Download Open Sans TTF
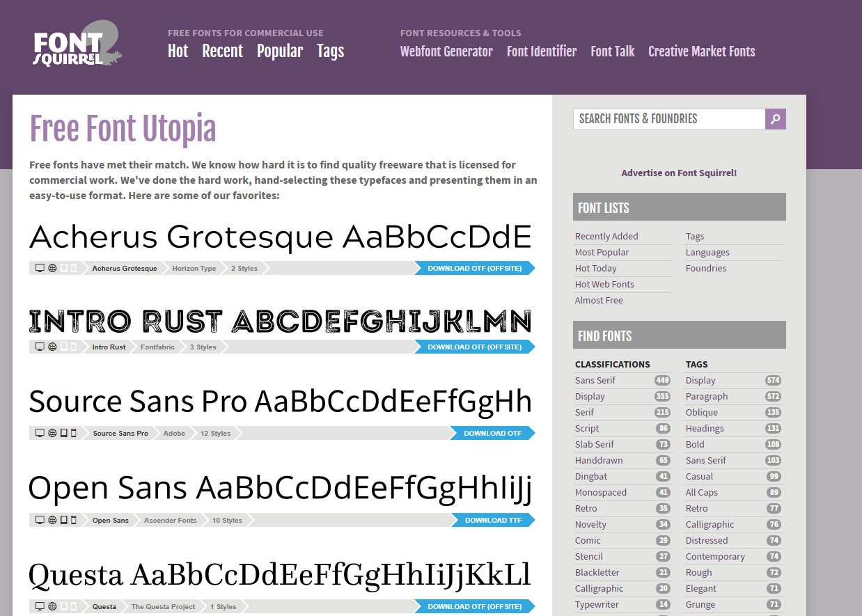This screenshot has height=616, width=862. coord(492,521)
